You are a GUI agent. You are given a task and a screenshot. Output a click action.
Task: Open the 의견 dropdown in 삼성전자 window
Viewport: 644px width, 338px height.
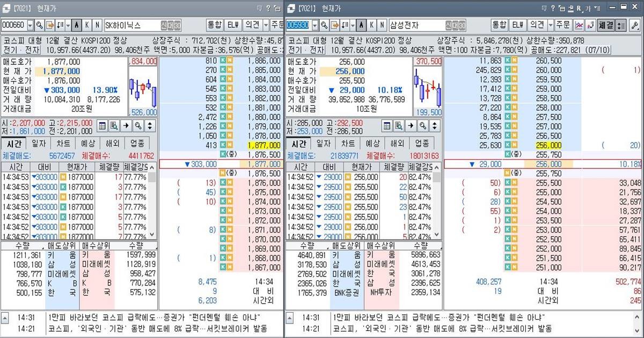pyautogui.click(x=550, y=25)
